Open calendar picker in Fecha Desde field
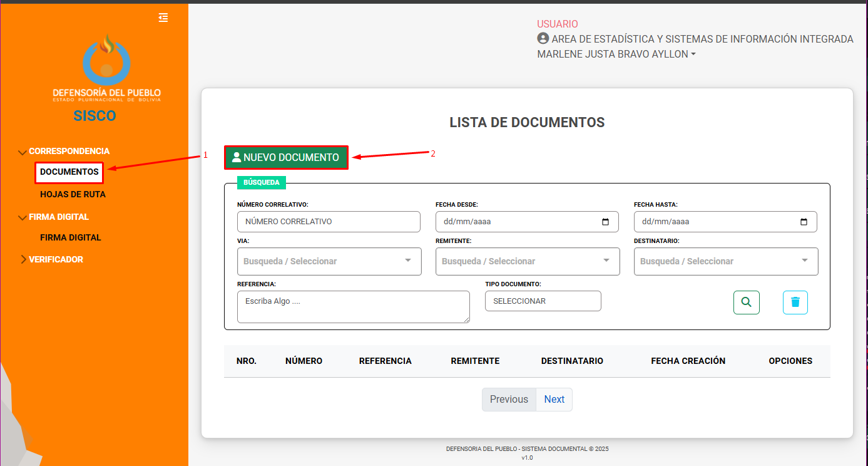Viewport: 868px width, 466px height. [x=605, y=222]
